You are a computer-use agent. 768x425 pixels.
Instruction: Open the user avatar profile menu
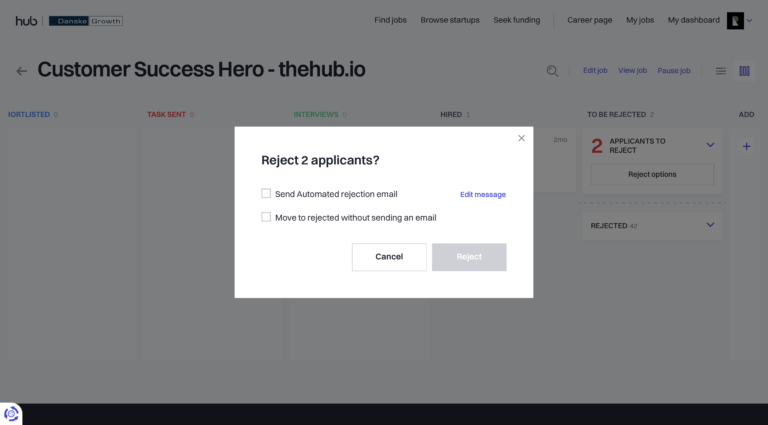pos(735,21)
